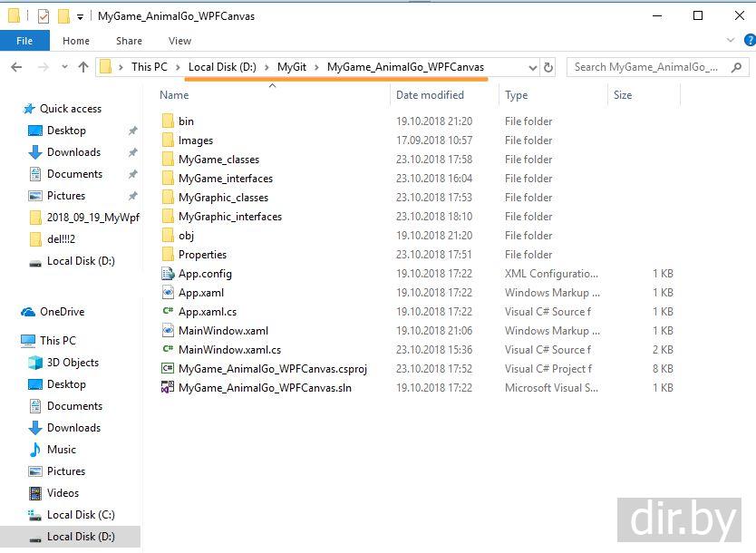Unpin Desktop from Quick access
This screenshot has height=553, width=756.
(133, 131)
